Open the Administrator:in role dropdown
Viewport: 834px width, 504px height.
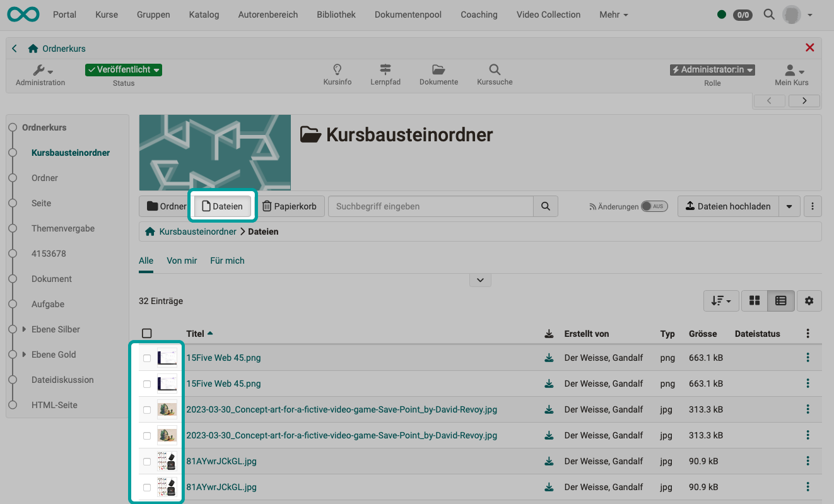pos(712,70)
